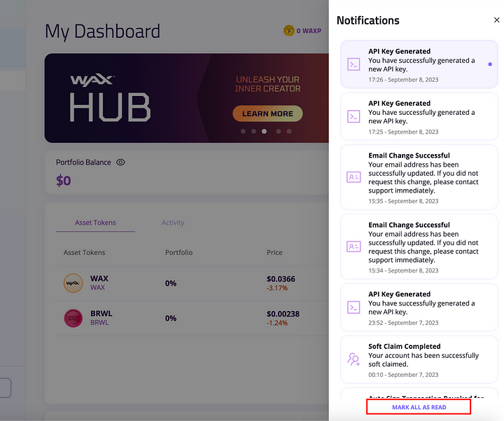504x421 pixels.
Task: Click the WAX token logo icon
Action: click(73, 283)
